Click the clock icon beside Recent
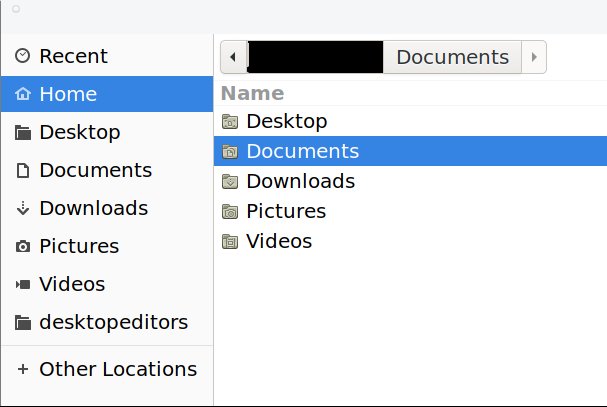Viewport: 607px width, 407px height. [22, 56]
